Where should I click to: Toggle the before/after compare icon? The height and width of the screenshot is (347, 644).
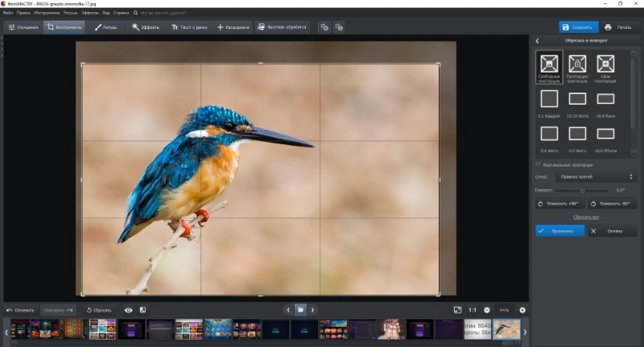pos(142,310)
